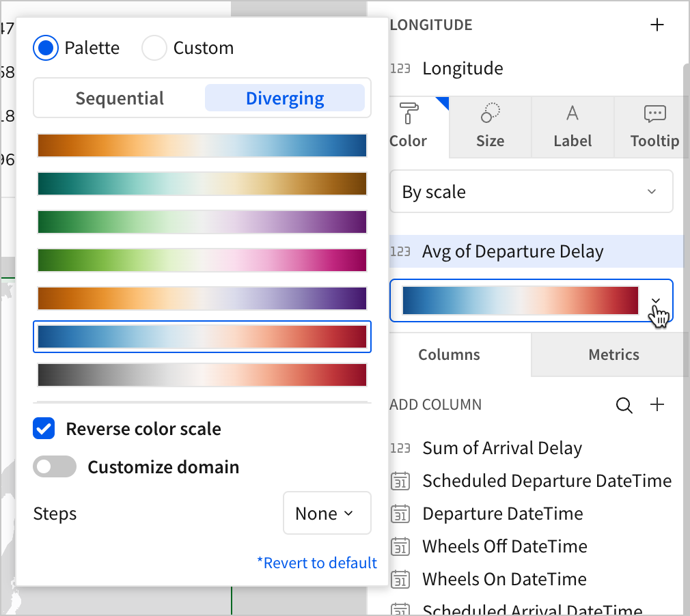Select the Avg of Departure Delay field
The height and width of the screenshot is (616, 690).
[512, 251]
